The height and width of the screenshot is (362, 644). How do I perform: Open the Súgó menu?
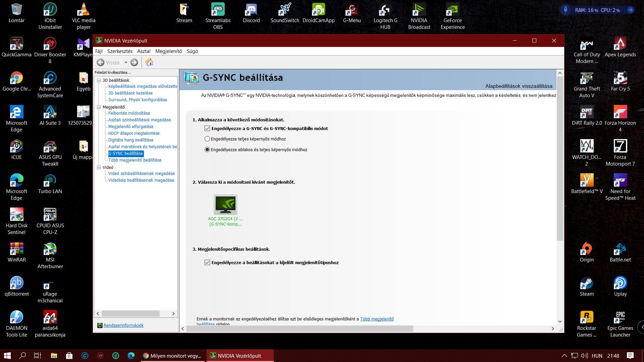192,51
